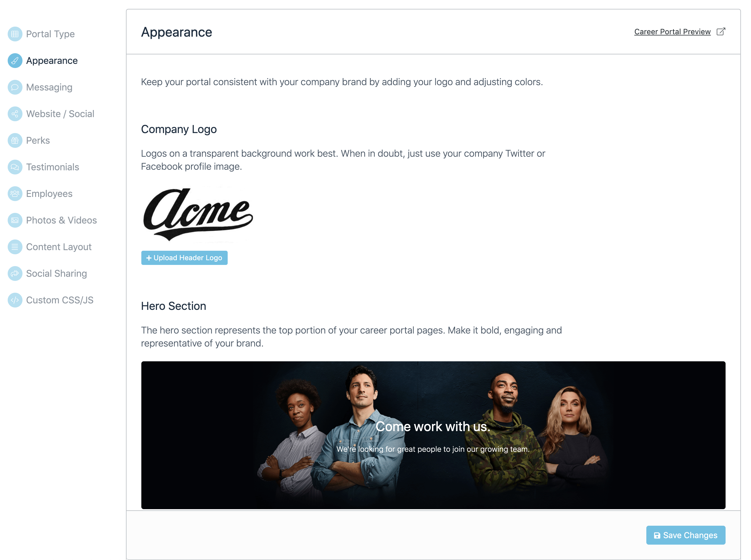751x560 pixels.
Task: Click the Upload Header Logo button
Action: pos(184,258)
